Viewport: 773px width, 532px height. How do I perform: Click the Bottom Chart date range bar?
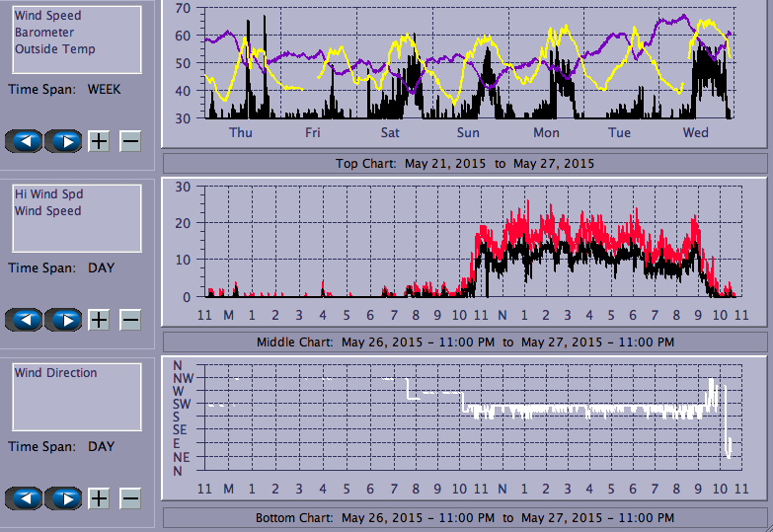464,518
